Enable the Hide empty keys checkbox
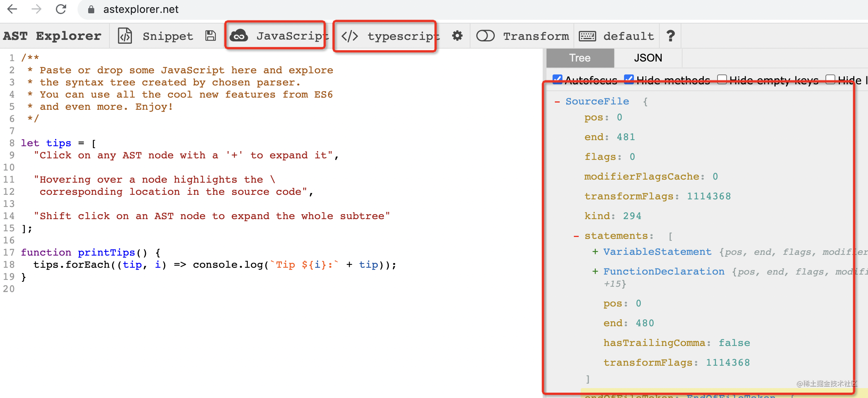The width and height of the screenshot is (868, 398). pos(722,79)
